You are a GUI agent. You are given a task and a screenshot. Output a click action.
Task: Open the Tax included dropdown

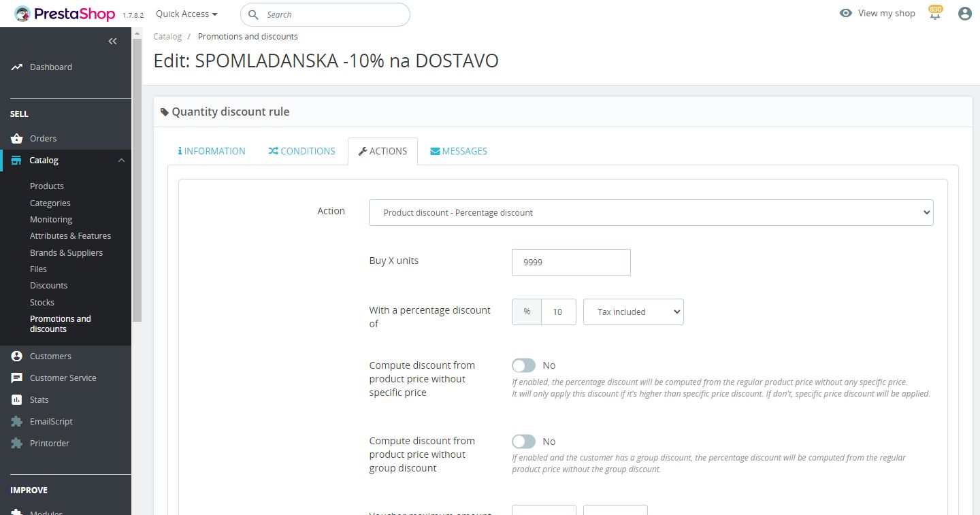tap(634, 312)
